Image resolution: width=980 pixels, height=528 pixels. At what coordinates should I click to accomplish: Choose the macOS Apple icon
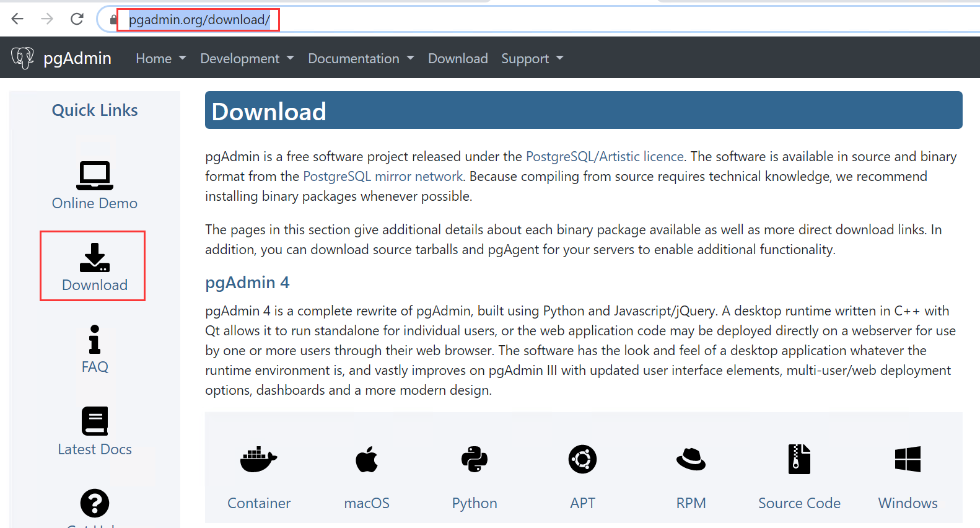(x=367, y=460)
